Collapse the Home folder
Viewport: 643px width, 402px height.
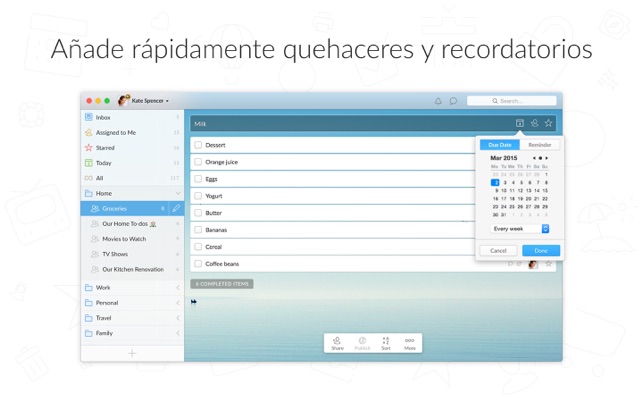178,193
